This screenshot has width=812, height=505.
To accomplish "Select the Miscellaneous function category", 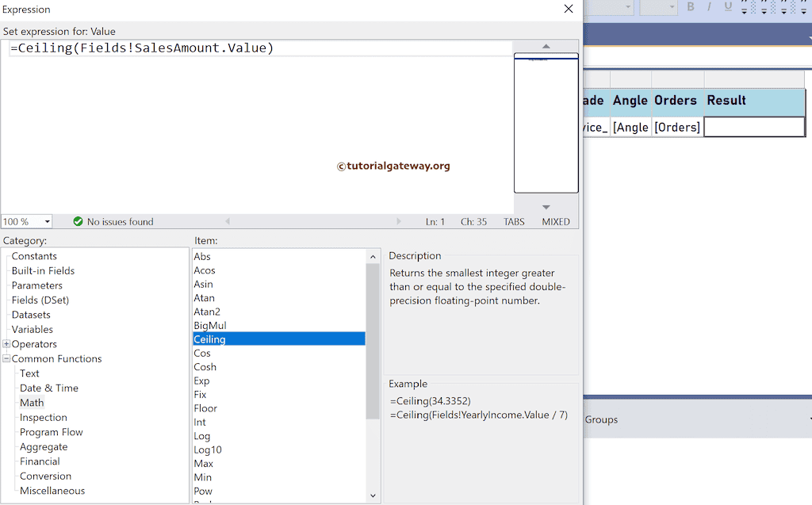I will (52, 491).
